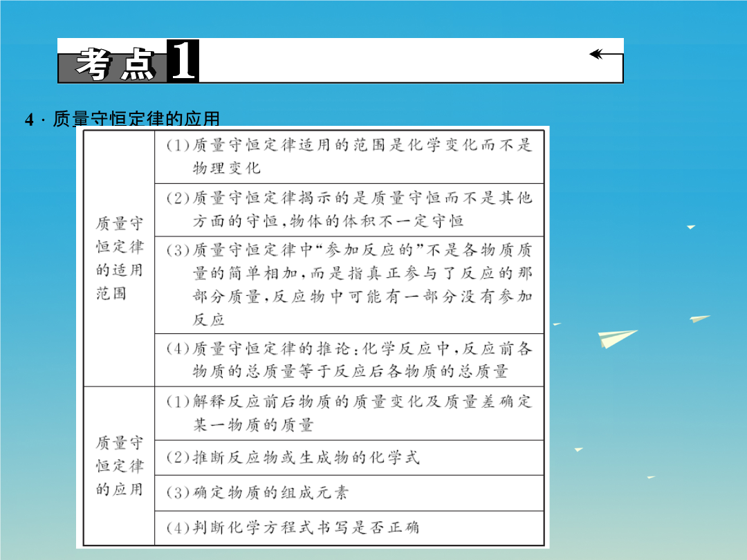Screen dimensions: 747x560
Task: Click item (1) 解释反应前后物质的质量变化
Action: pos(349,413)
